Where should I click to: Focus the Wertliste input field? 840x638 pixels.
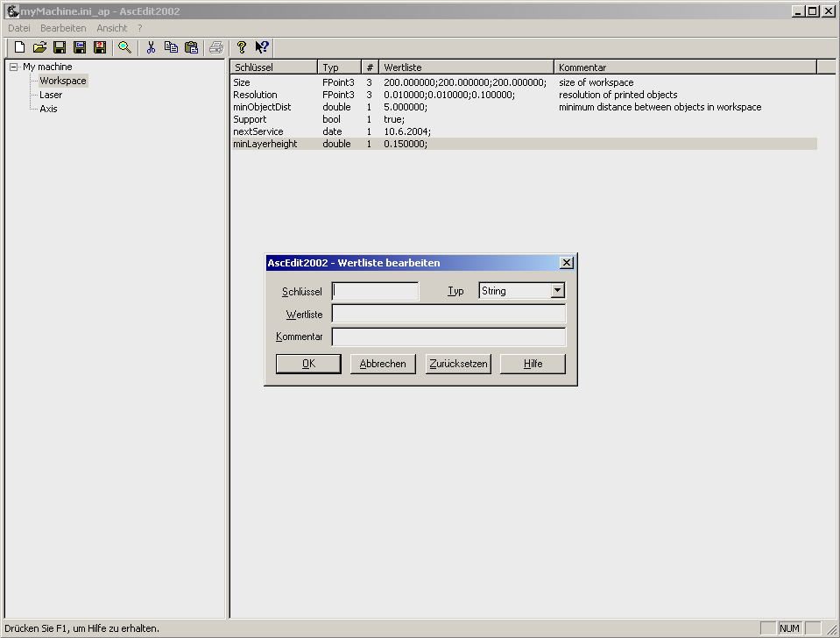click(449, 314)
